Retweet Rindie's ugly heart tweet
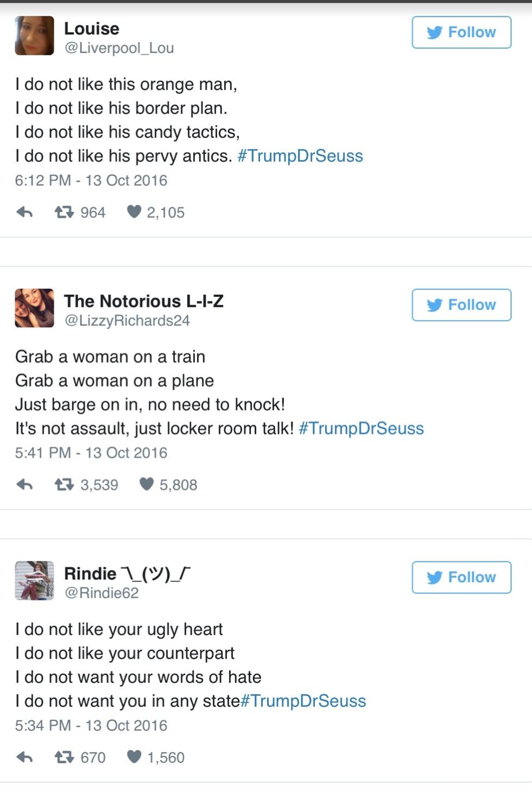The width and height of the screenshot is (532, 792). tap(64, 757)
